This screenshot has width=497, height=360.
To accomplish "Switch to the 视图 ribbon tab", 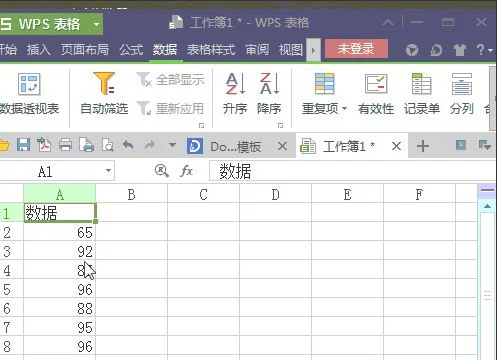I will (x=291, y=50).
